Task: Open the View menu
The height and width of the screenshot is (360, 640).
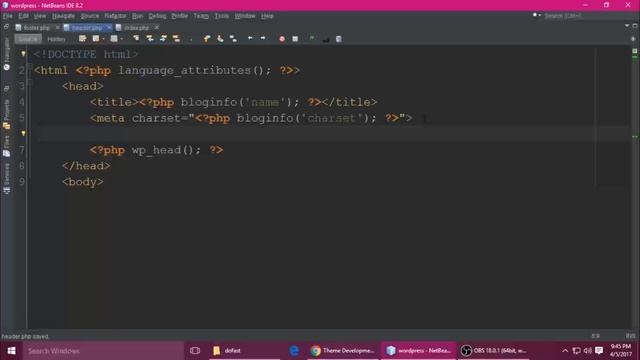Action: (x=40, y=16)
